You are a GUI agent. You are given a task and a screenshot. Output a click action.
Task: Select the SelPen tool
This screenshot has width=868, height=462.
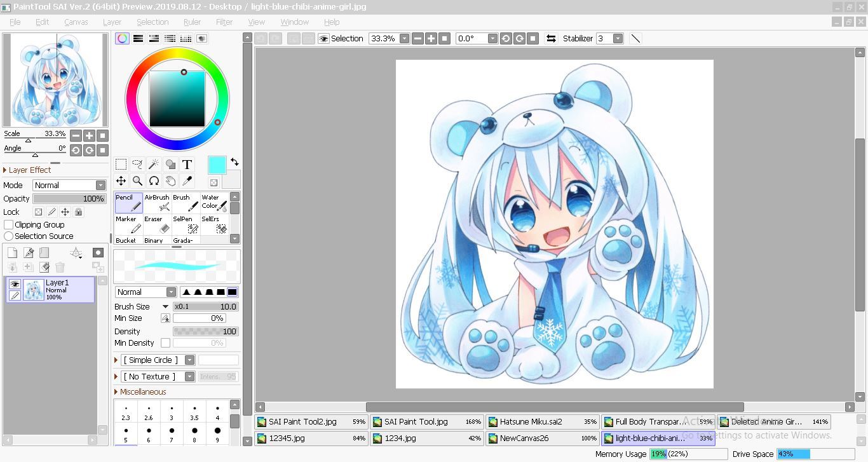click(186, 224)
